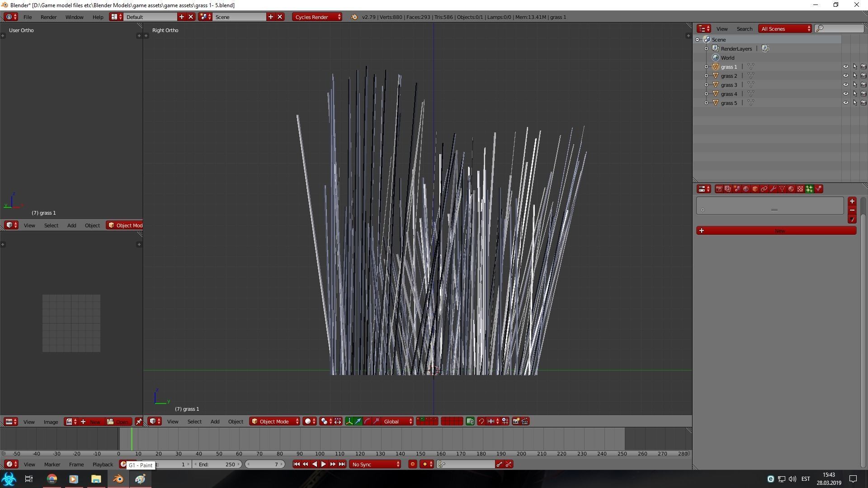Open the Constraints tab (chain icon)
Image resolution: width=868 pixels, height=488 pixels.
click(x=764, y=189)
